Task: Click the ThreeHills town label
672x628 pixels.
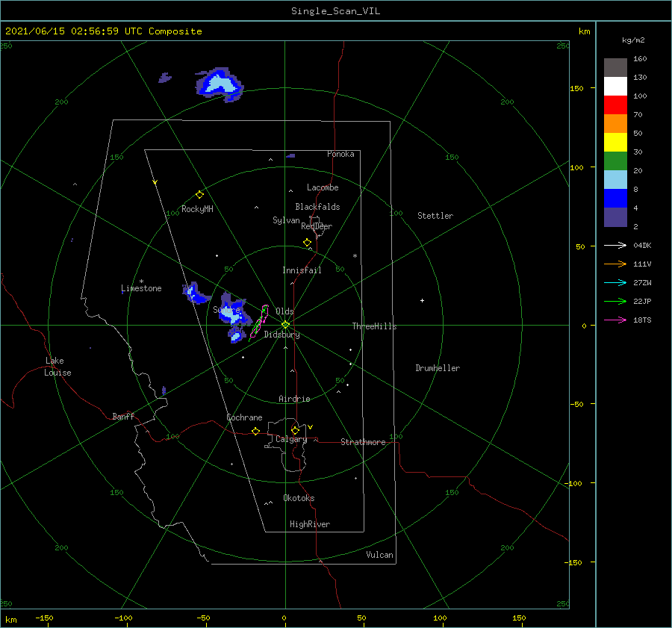Action: [375, 326]
